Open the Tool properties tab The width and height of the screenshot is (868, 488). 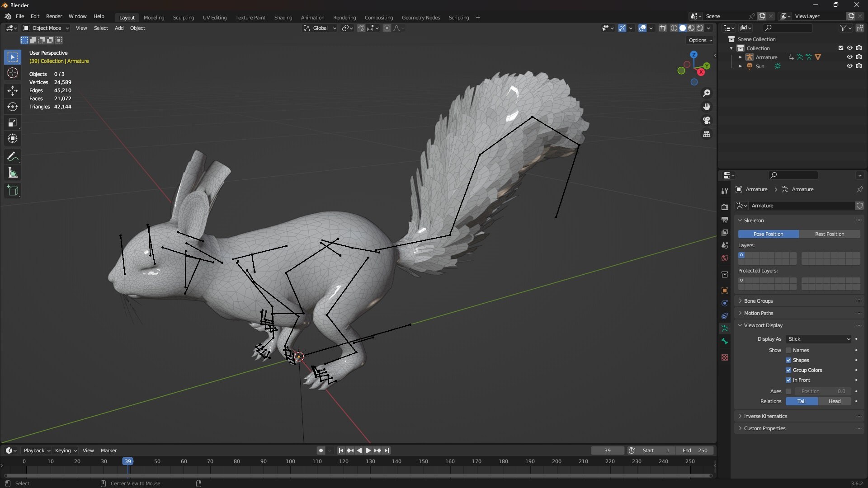coord(725,191)
